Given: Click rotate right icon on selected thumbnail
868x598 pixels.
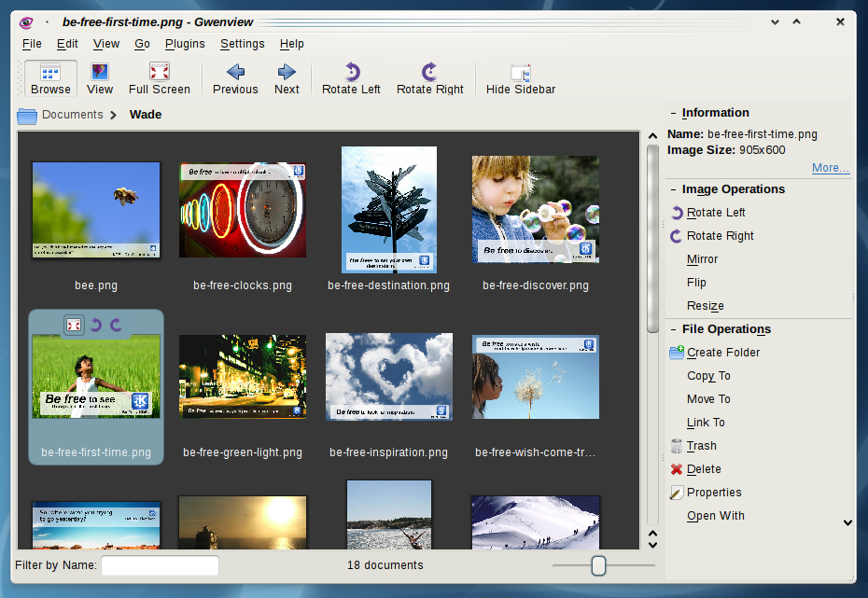Looking at the screenshot, I should [x=116, y=325].
